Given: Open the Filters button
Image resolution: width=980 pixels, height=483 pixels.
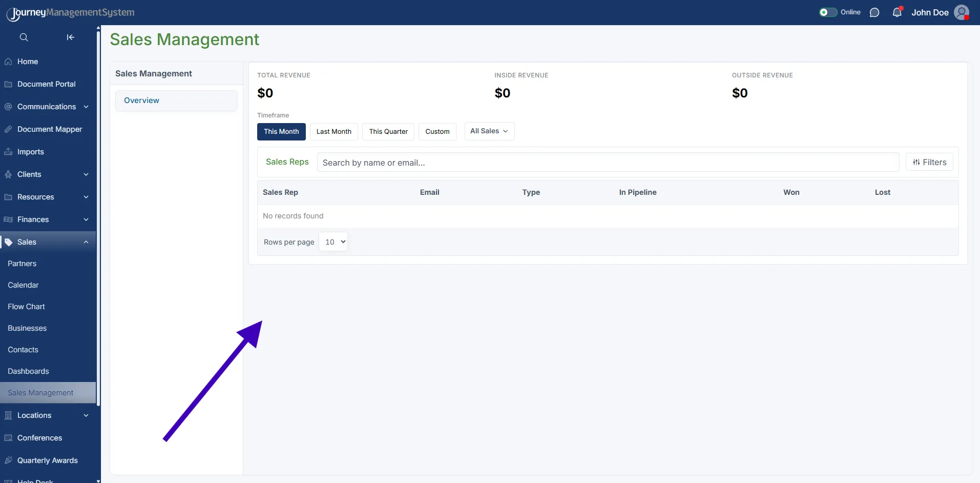Looking at the screenshot, I should pos(930,162).
